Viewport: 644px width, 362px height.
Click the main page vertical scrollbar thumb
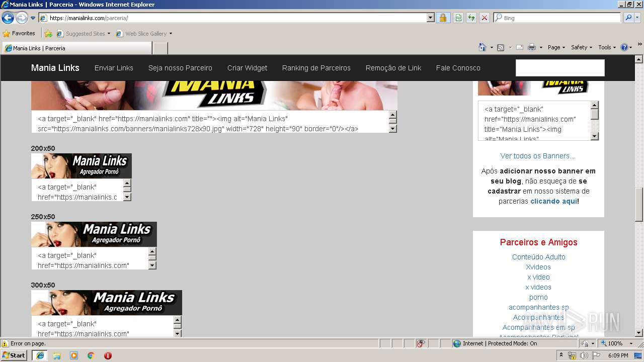click(639, 204)
